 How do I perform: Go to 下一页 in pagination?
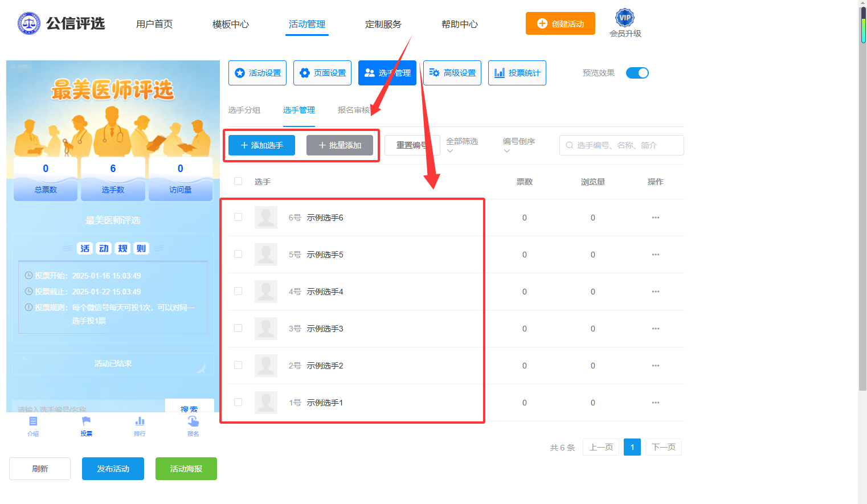664,447
